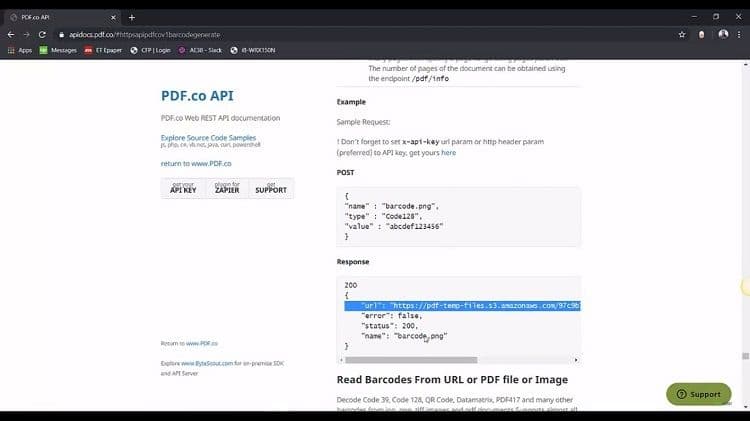Click the get your API KEY button

183,188
